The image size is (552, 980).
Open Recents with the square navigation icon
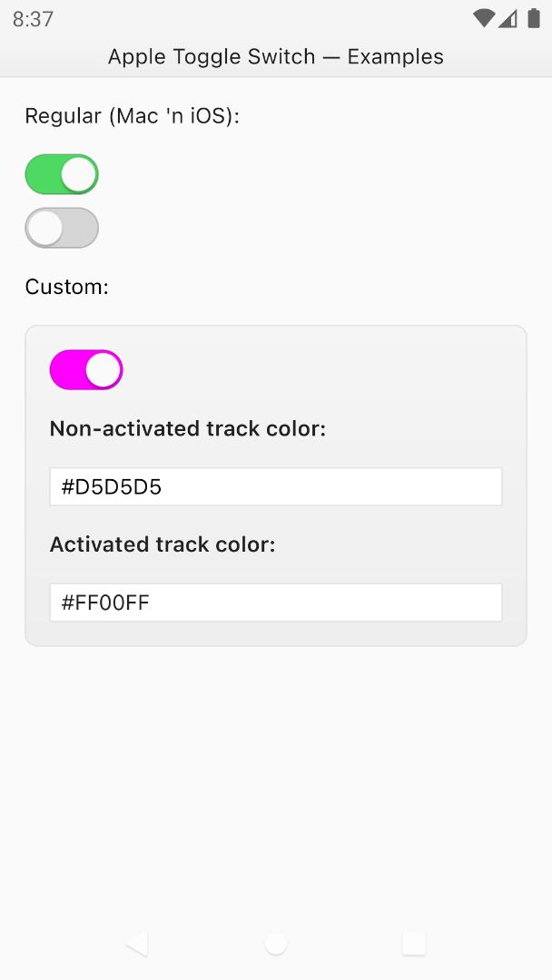[x=413, y=943]
